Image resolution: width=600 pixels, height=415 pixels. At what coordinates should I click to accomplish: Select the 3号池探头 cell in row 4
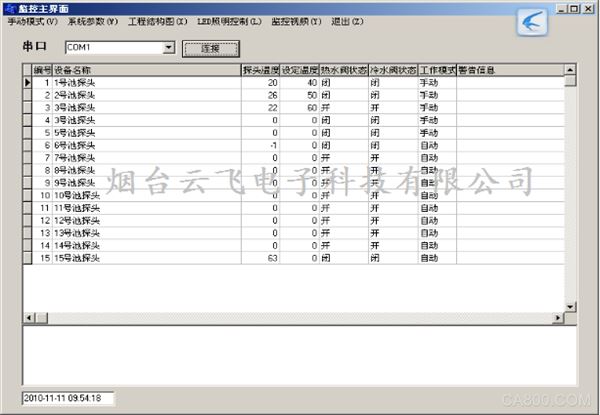tap(147, 120)
